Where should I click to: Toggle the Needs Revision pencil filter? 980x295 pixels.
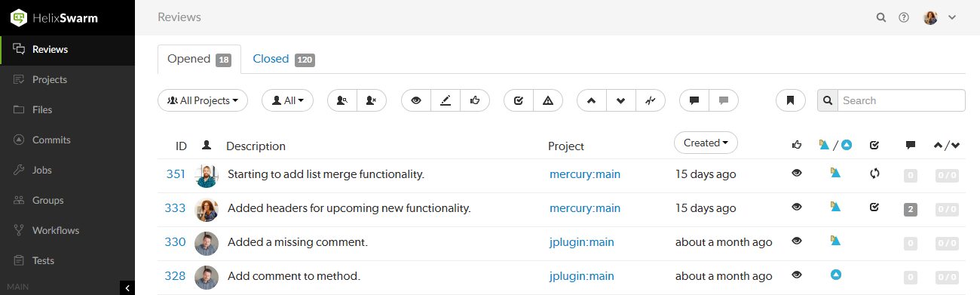pyautogui.click(x=446, y=100)
